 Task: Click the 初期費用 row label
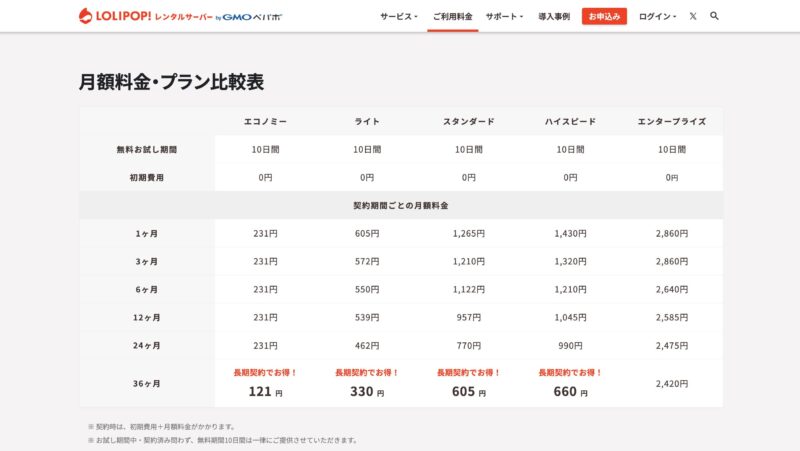(x=146, y=178)
